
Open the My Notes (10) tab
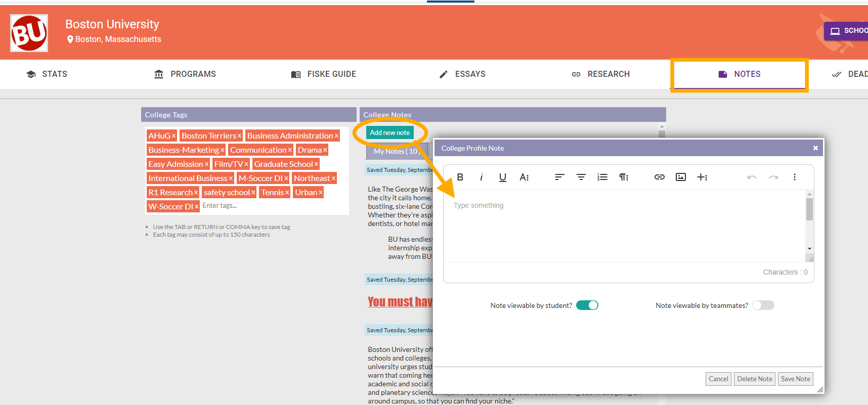[397, 151]
